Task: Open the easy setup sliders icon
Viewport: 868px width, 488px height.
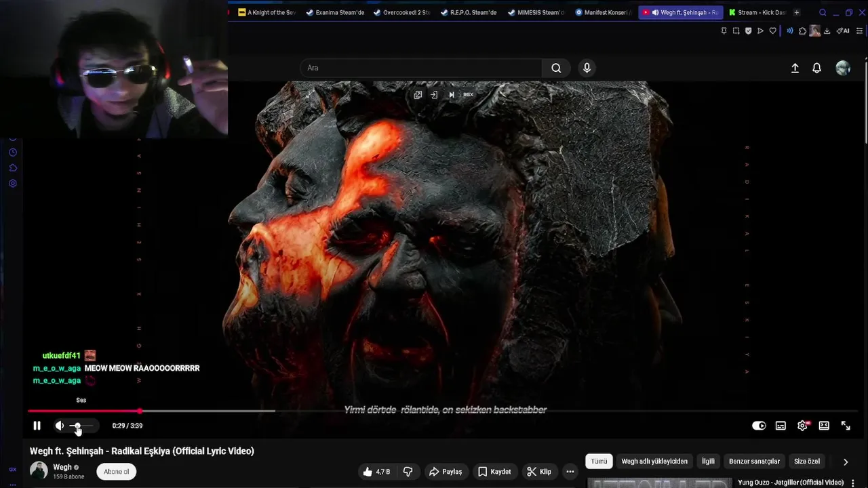Action: click(x=860, y=30)
